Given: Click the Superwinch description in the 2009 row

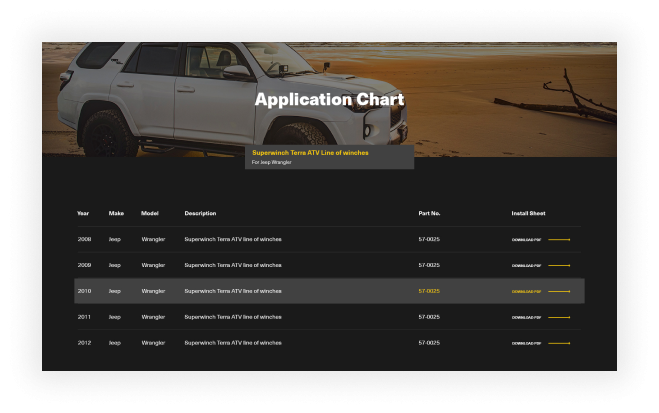Looking at the screenshot, I should coord(233,265).
